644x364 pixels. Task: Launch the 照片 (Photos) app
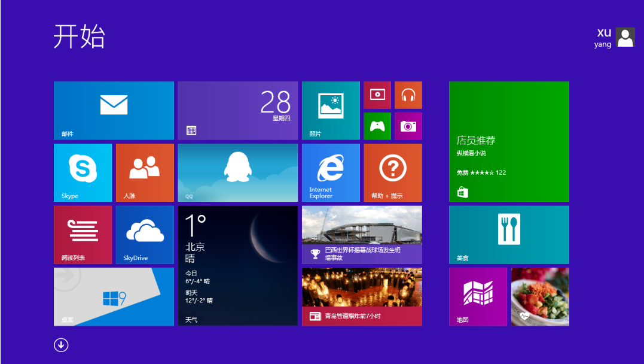331,110
